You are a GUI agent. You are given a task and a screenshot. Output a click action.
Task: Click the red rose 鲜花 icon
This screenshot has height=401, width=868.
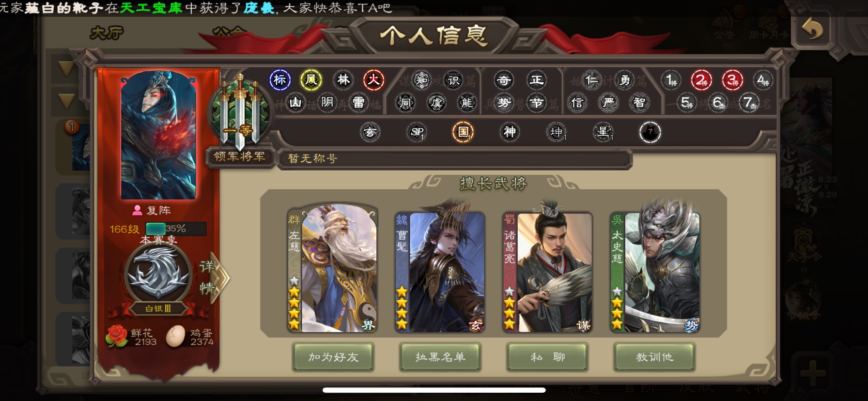[x=116, y=336]
